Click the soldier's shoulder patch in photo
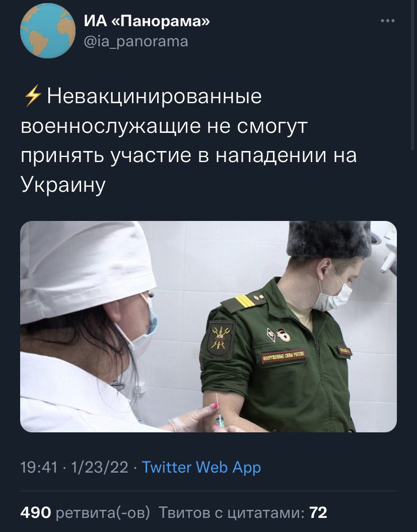The width and height of the screenshot is (417, 532). (x=221, y=339)
